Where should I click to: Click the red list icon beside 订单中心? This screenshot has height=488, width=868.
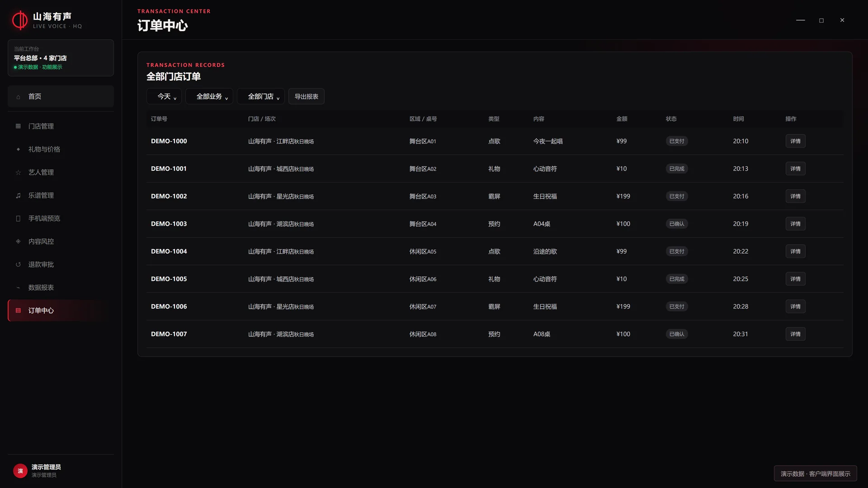[x=18, y=310]
